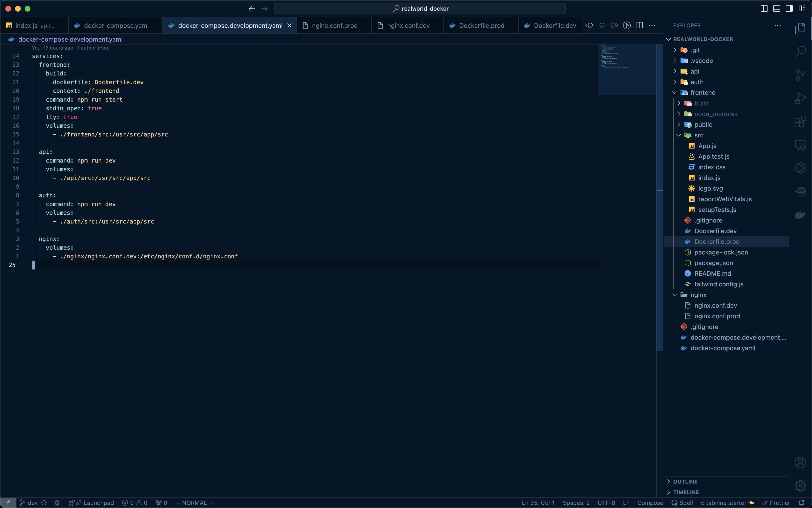The width and height of the screenshot is (812, 508).
Task: Collapse the REALWORLD-DOCKER root section
Action: point(726,39)
